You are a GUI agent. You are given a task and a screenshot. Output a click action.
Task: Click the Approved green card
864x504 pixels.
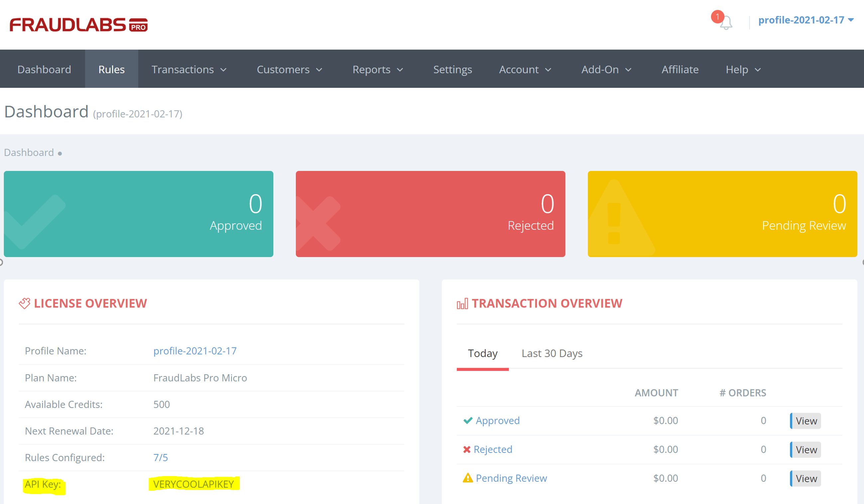(x=139, y=214)
